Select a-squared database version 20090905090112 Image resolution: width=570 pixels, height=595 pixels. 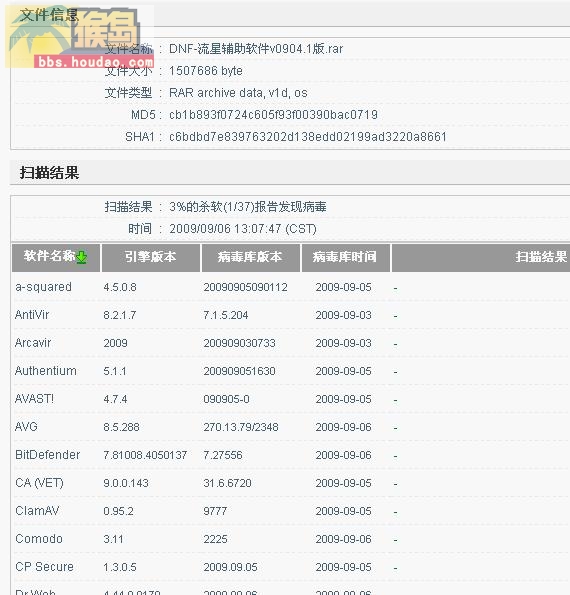(246, 287)
